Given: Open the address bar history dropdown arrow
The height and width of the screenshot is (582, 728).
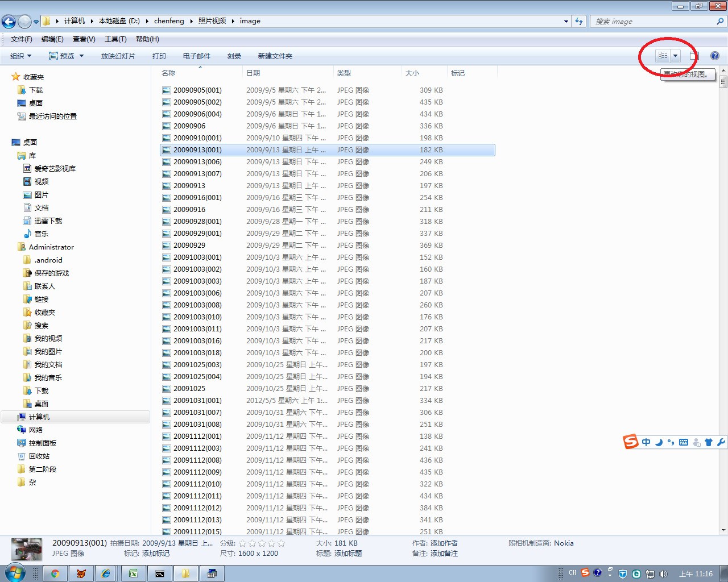Looking at the screenshot, I should pos(566,22).
